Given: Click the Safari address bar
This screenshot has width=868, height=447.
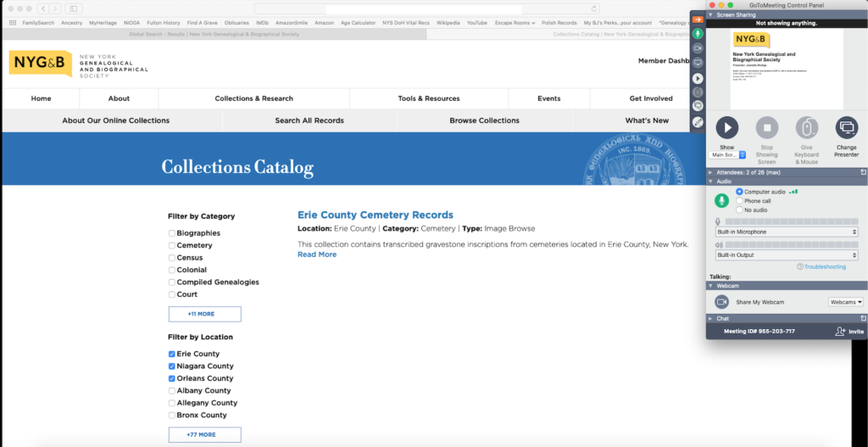Looking at the screenshot, I should coord(428,8).
